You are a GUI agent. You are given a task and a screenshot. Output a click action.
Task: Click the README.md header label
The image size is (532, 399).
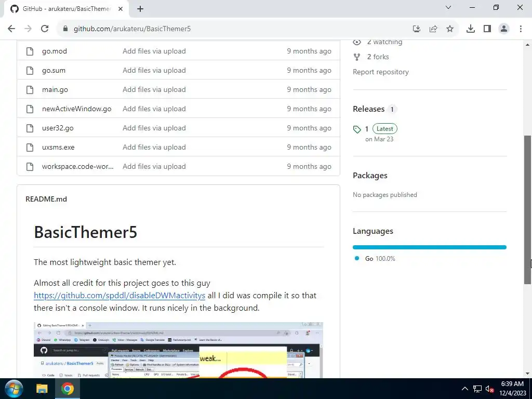[x=46, y=199]
